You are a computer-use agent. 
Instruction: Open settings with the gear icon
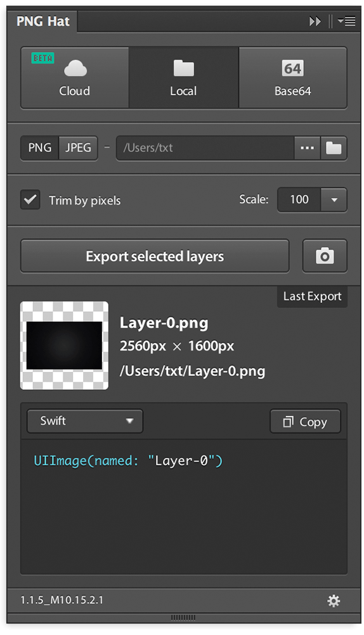pos(334,601)
